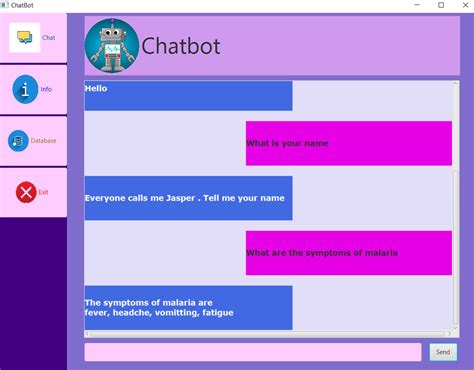474x370 pixels.
Task: Minimize the ChatBot window
Action: 417,5
